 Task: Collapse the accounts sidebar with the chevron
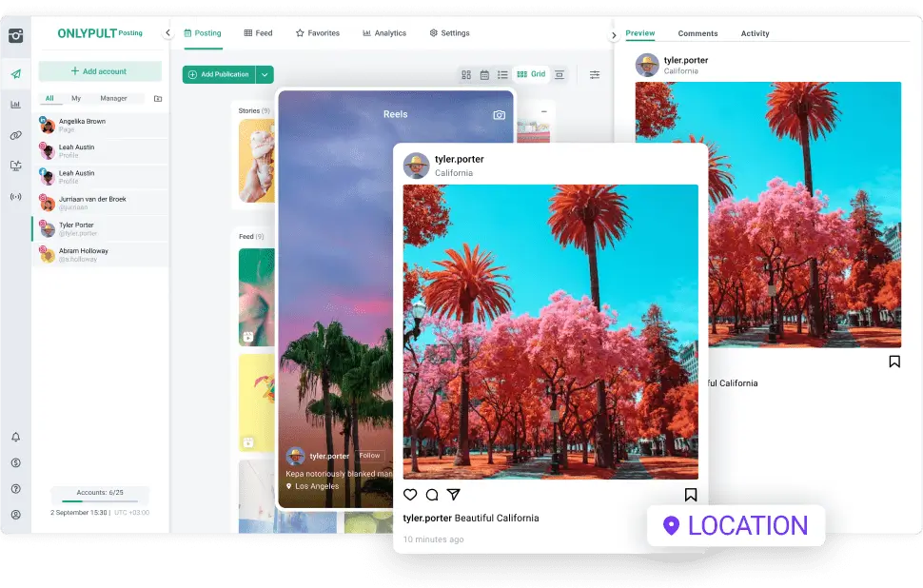(167, 31)
